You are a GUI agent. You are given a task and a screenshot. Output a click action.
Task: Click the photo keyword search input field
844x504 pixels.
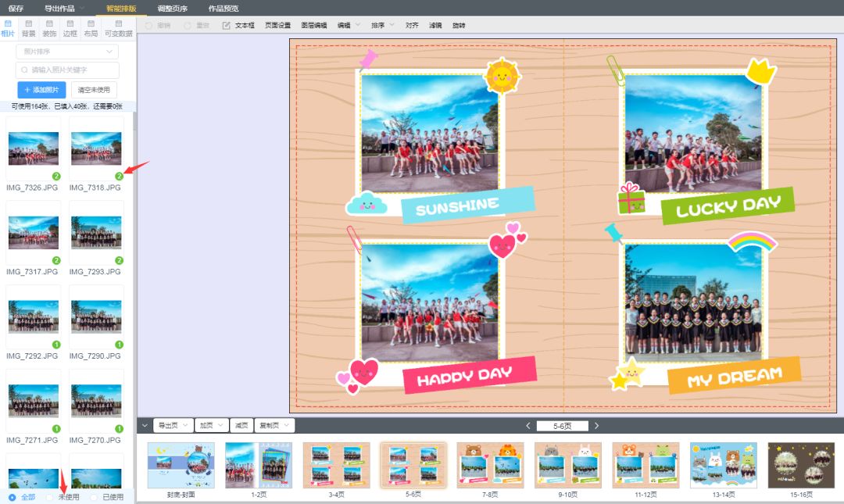(x=67, y=70)
